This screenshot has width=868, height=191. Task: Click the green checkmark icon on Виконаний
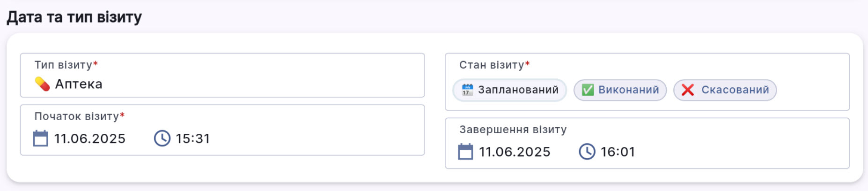(588, 90)
